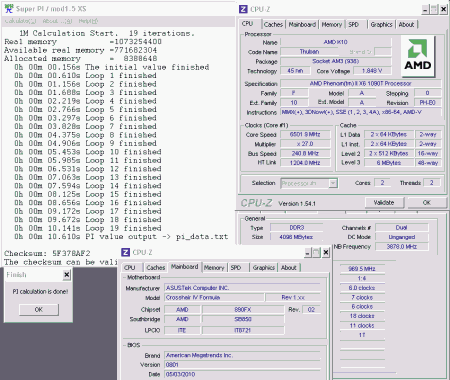Close the Finish dialog with X
The width and height of the screenshot is (450, 380).
click(67, 275)
